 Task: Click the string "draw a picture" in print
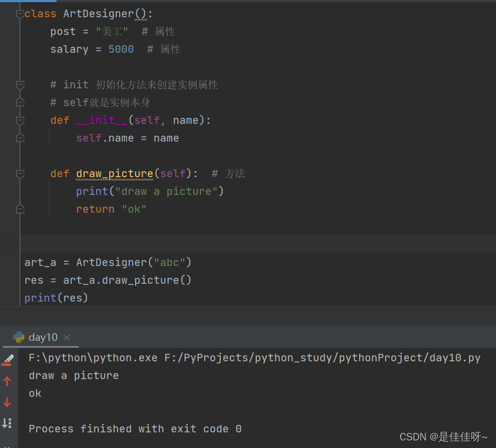click(166, 191)
